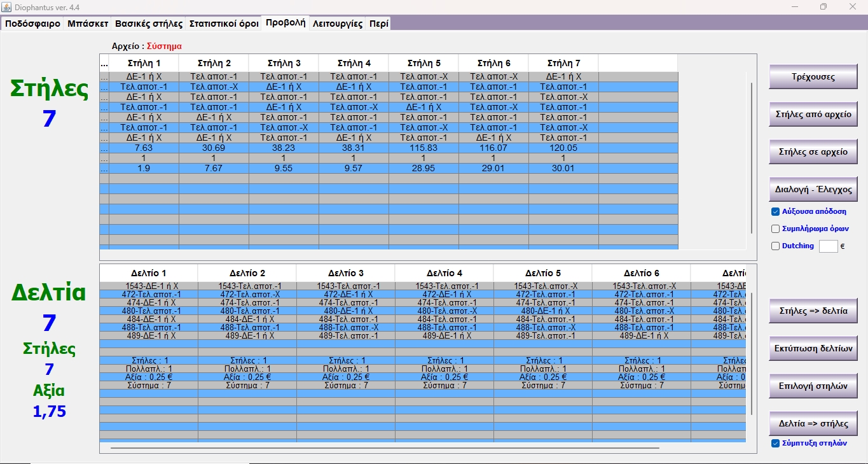Click the Δελτίο 6 header
The image size is (868, 464).
point(641,273)
